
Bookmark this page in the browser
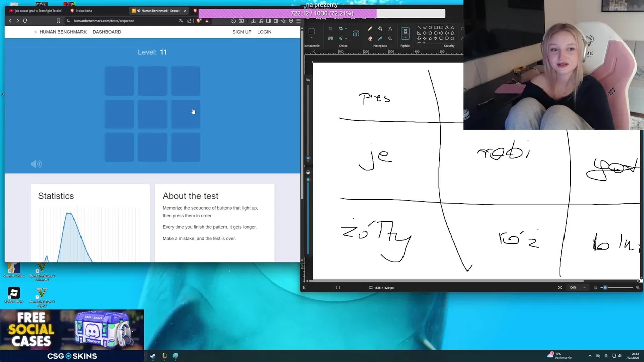pos(58,21)
